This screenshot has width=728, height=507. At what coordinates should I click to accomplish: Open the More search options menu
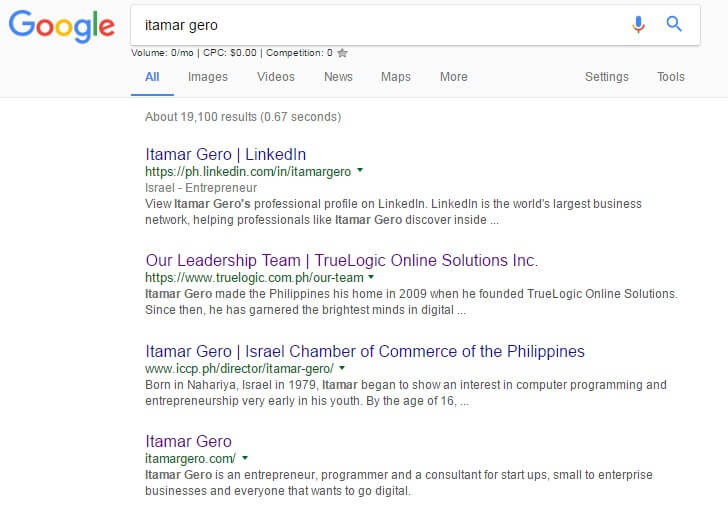[454, 77]
